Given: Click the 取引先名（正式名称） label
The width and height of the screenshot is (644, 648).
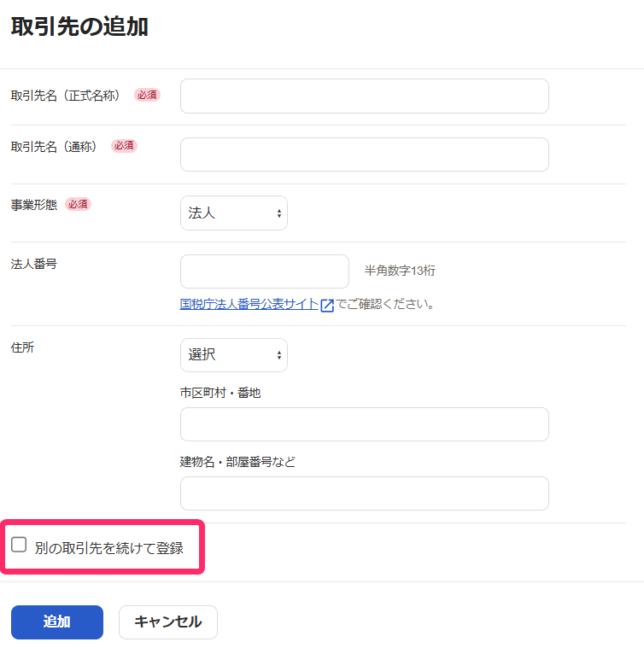Looking at the screenshot, I should [x=66, y=96].
